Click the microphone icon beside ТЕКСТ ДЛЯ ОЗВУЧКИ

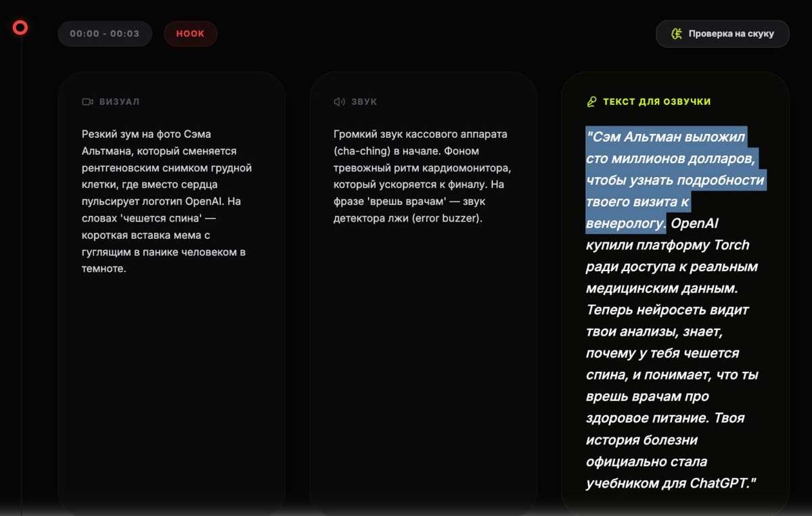[591, 101]
